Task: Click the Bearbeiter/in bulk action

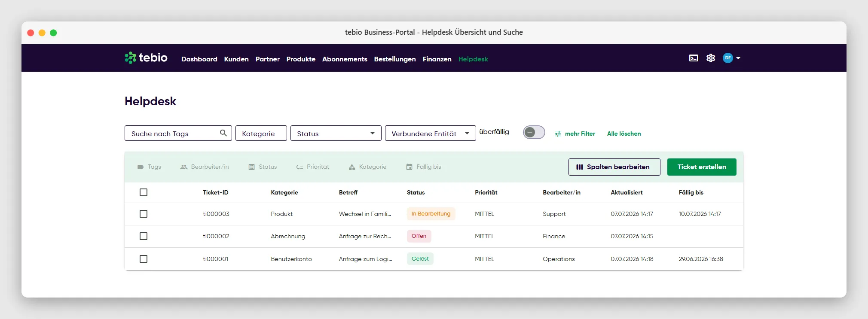Action: [205, 167]
